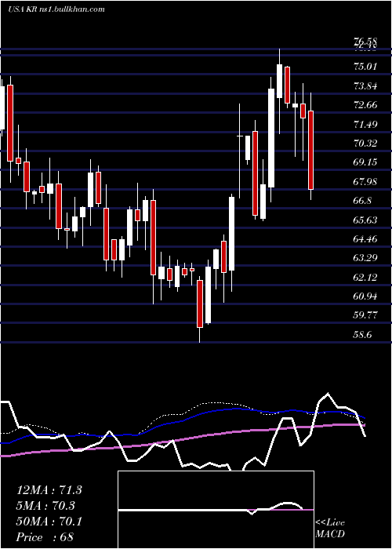This screenshot has width=392, height=549.
Task: Select the 69.15 price axis label
Action: tap(366, 162)
